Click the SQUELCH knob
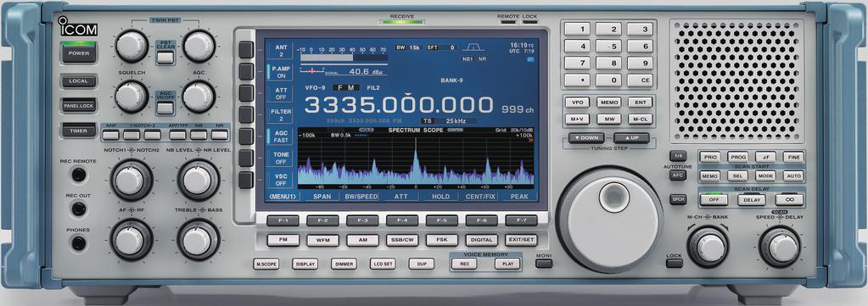 132,97
